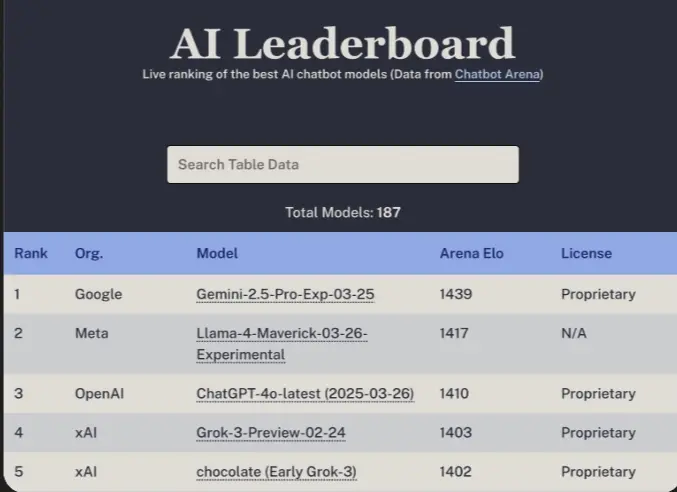Click the N/A license cell
Screen dimensions: 677x492
(574, 333)
